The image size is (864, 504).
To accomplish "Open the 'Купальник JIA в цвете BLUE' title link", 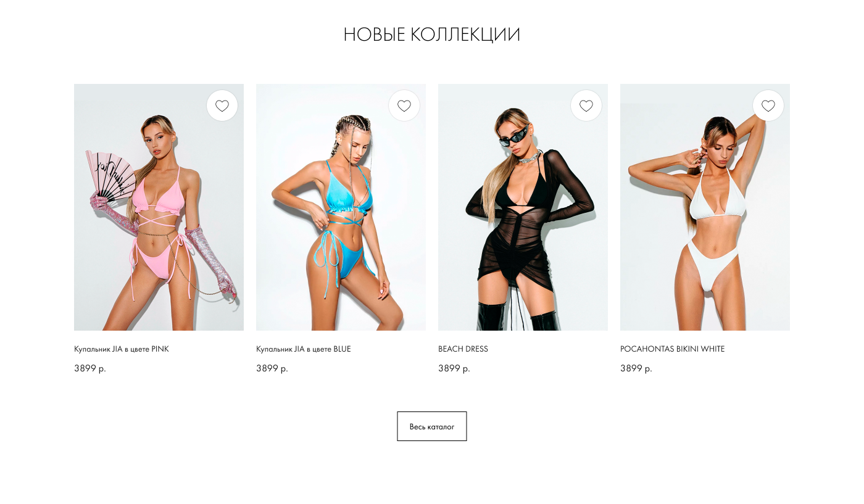I will (304, 349).
